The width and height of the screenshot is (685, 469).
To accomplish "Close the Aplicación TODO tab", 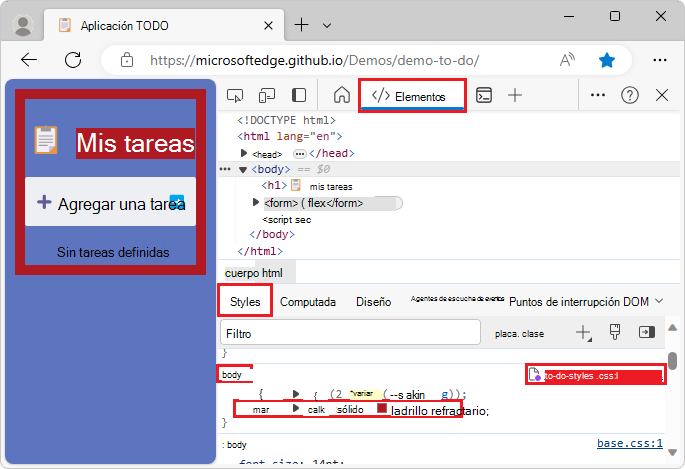I will (x=268, y=26).
